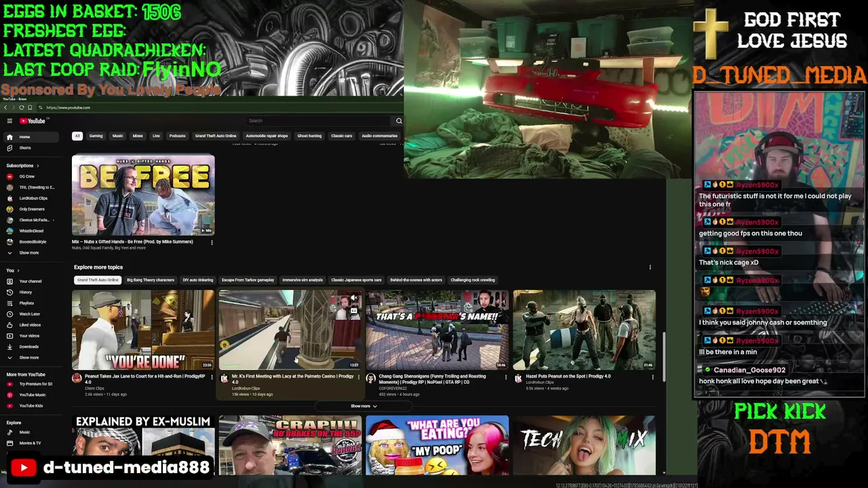Select the All filter chip
Viewport: 868px width, 488px height.
tap(77, 136)
